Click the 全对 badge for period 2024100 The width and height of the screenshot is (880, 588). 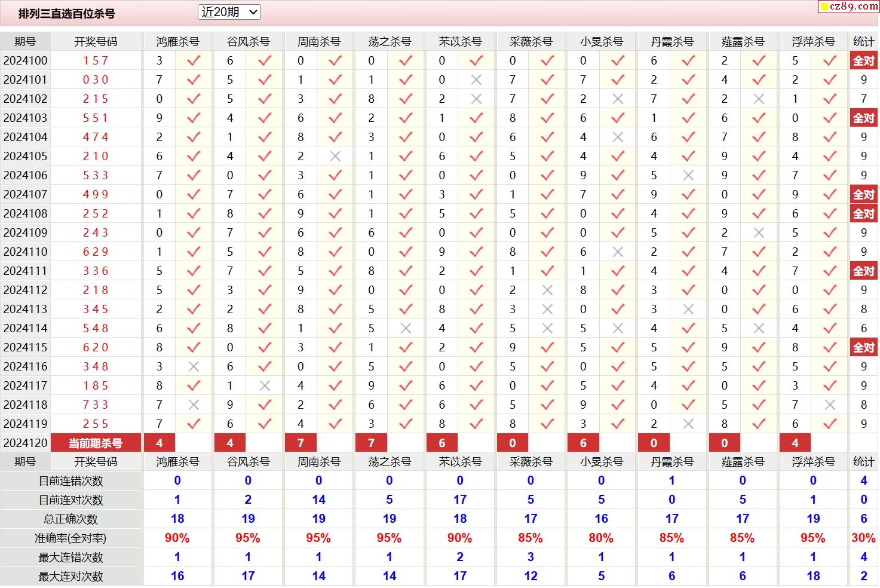click(x=863, y=60)
